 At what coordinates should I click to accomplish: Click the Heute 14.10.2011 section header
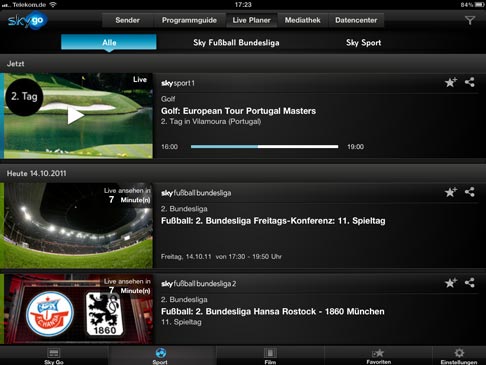pyautogui.click(x=243, y=173)
